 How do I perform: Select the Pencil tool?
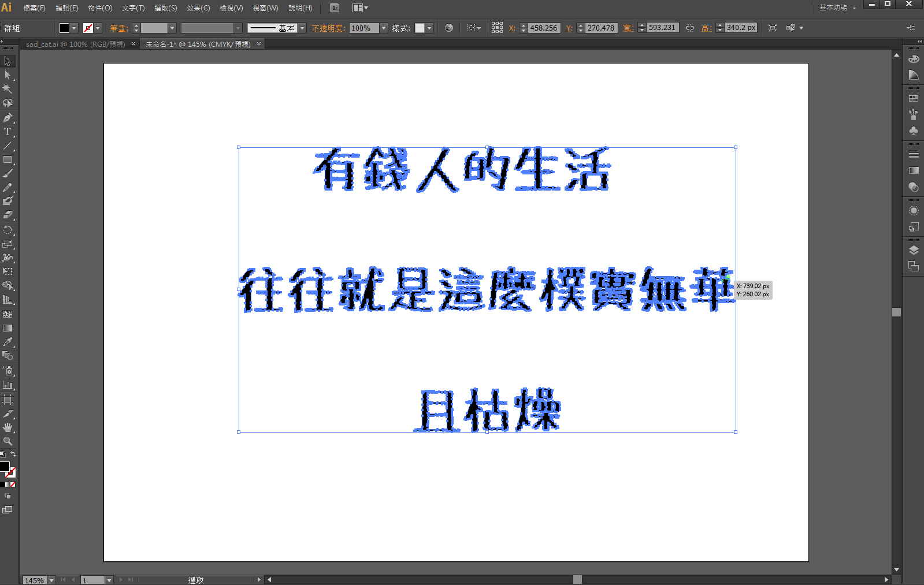[x=8, y=188]
